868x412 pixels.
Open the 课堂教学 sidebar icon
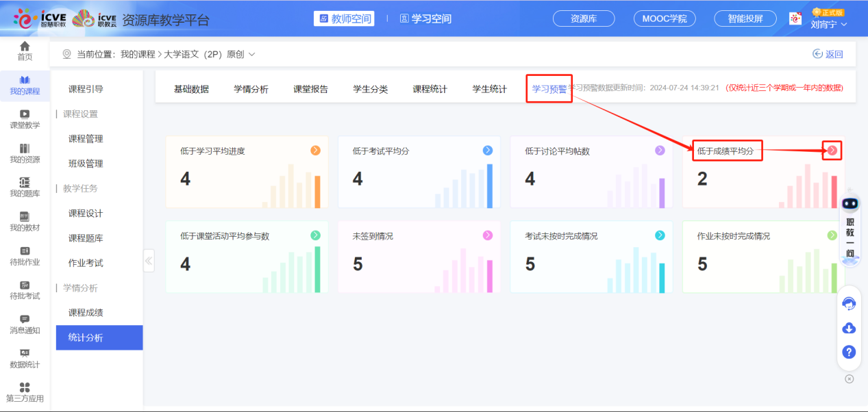(25, 121)
